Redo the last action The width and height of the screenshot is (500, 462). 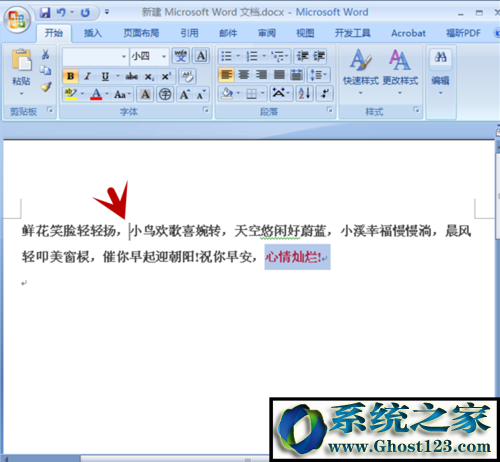[x=85, y=13]
